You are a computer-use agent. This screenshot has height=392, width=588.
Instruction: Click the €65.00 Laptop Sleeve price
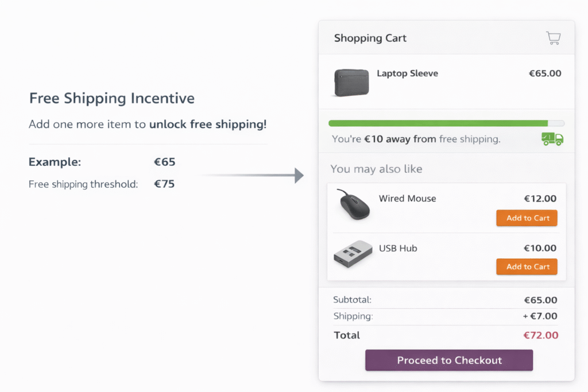tap(544, 73)
